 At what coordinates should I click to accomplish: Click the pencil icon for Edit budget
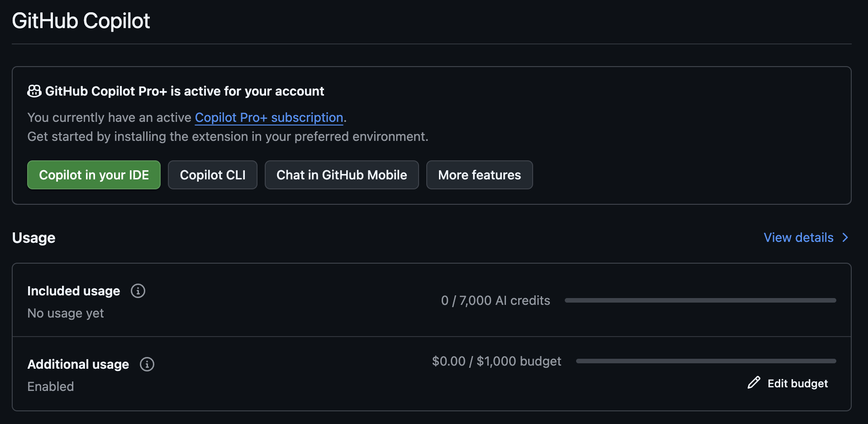pyautogui.click(x=754, y=383)
